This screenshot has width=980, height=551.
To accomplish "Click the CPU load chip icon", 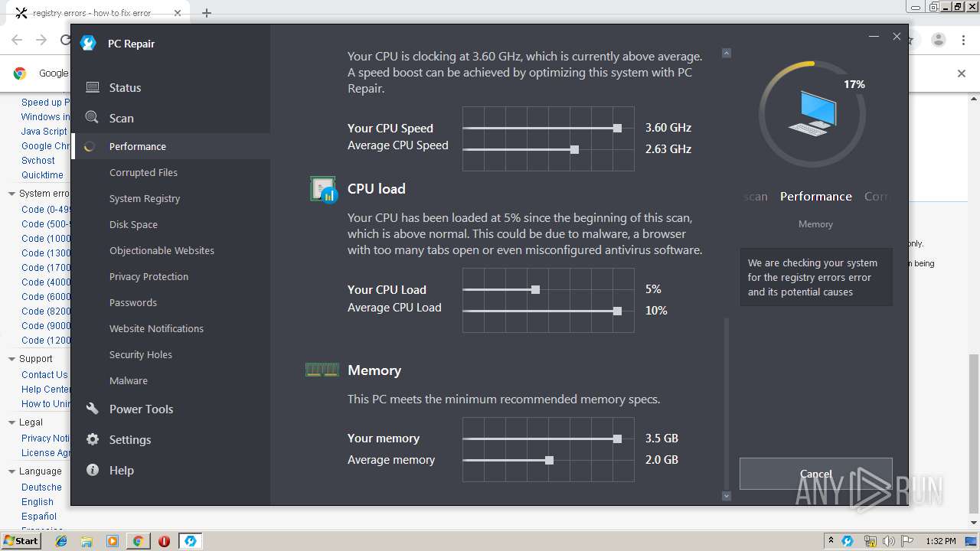I will [x=323, y=189].
